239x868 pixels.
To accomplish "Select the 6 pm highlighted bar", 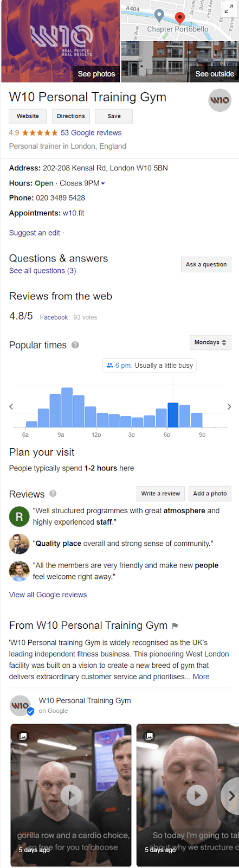I will coord(173,415).
